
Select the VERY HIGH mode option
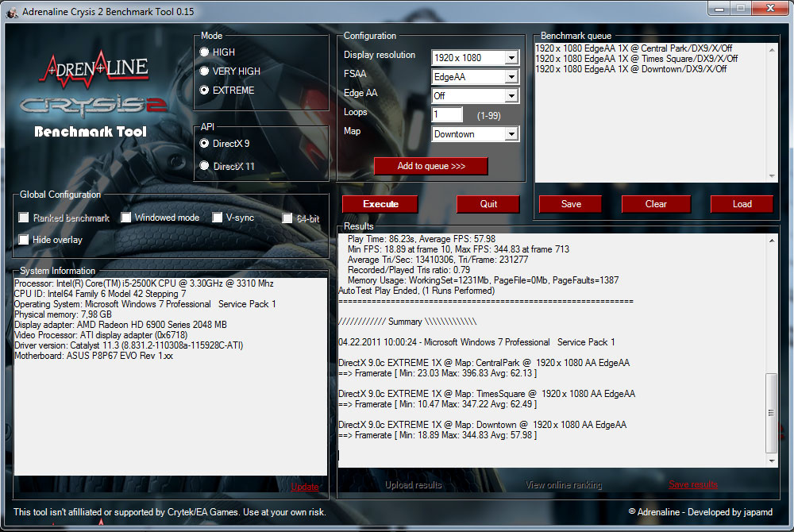[205, 71]
